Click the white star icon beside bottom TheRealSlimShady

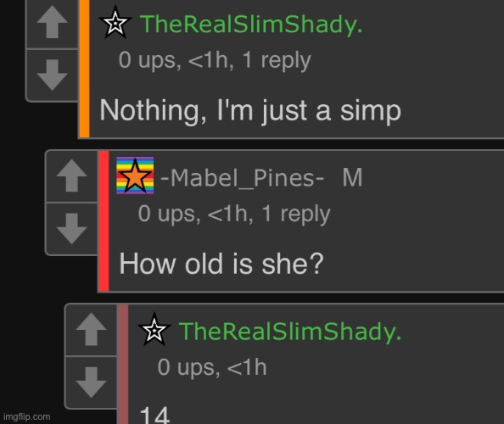[x=154, y=329]
